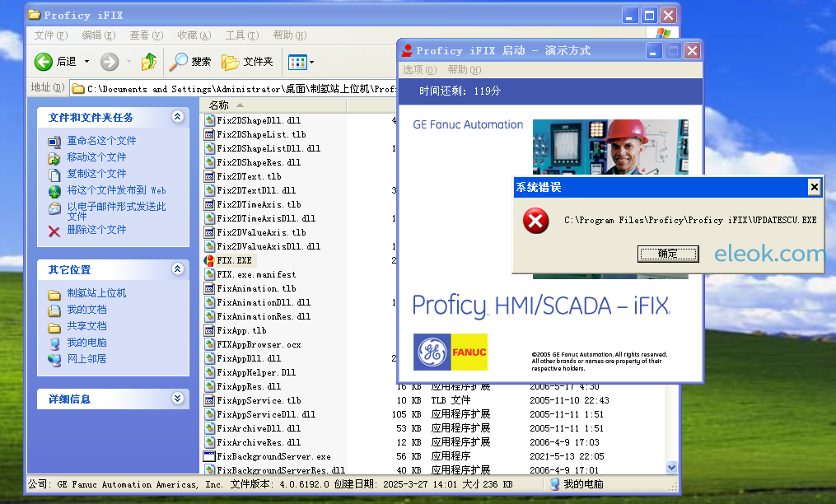Click the copy file icon (复制这个文件)
The image size is (836, 504).
(54, 175)
